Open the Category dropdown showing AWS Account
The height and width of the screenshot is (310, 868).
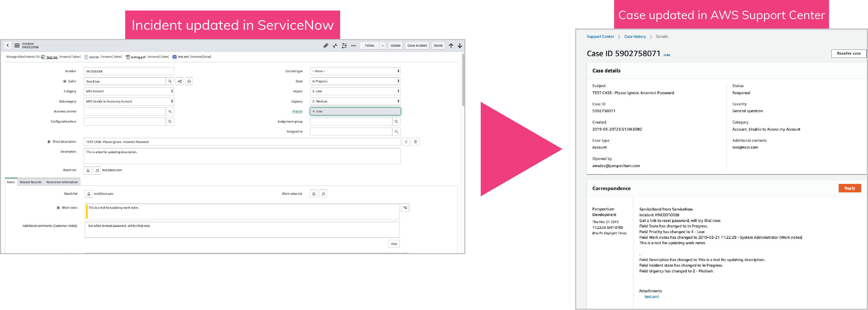129,91
